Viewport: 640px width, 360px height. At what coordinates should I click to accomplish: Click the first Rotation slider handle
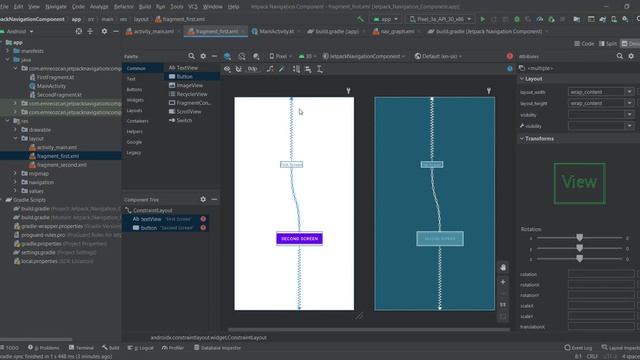tap(580, 237)
